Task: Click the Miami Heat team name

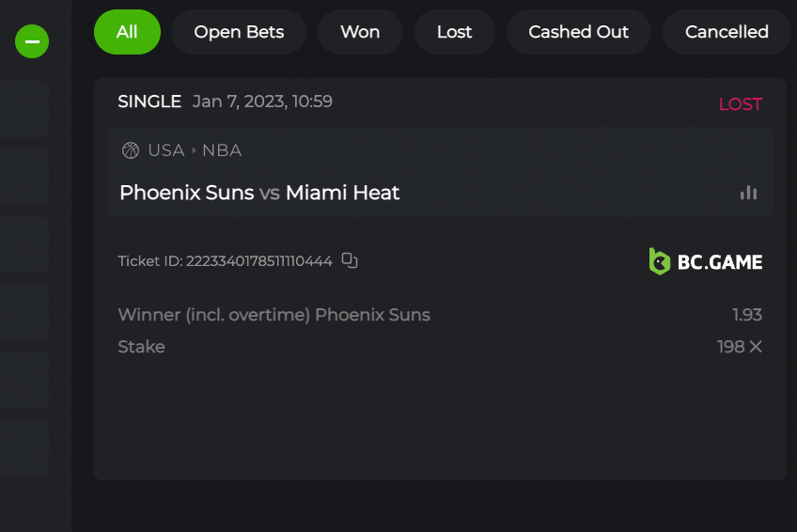Action: pyautogui.click(x=343, y=193)
